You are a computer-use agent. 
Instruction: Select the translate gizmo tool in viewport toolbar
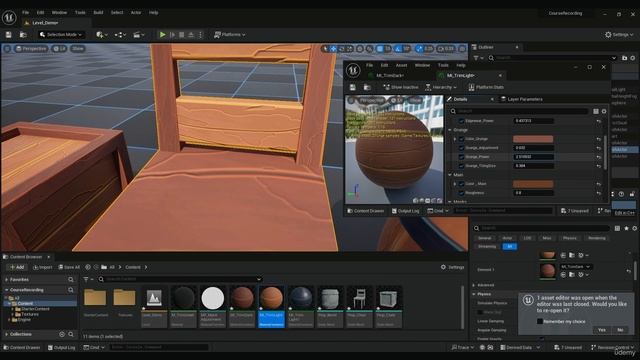pos(333,49)
